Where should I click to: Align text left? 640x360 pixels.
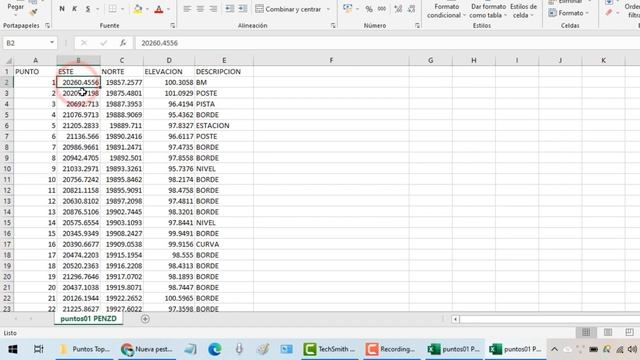pos(187,9)
